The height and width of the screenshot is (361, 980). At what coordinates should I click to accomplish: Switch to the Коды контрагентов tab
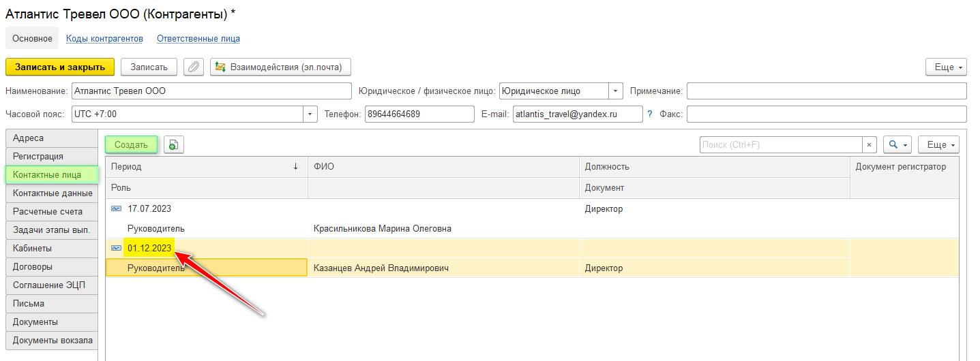104,39
